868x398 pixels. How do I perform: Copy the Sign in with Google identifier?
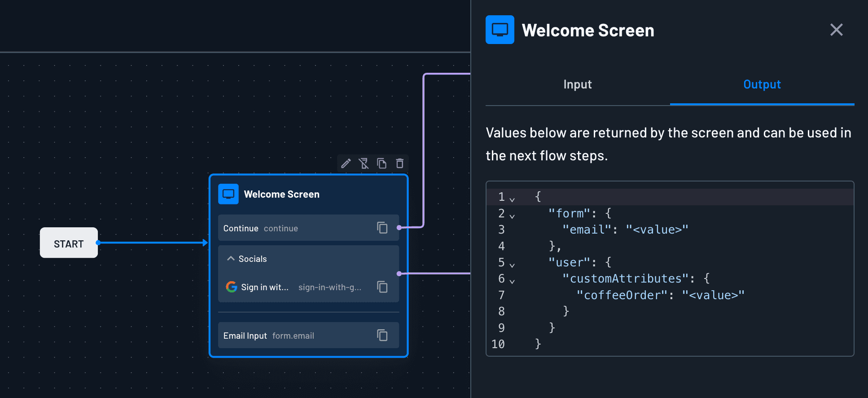(382, 287)
